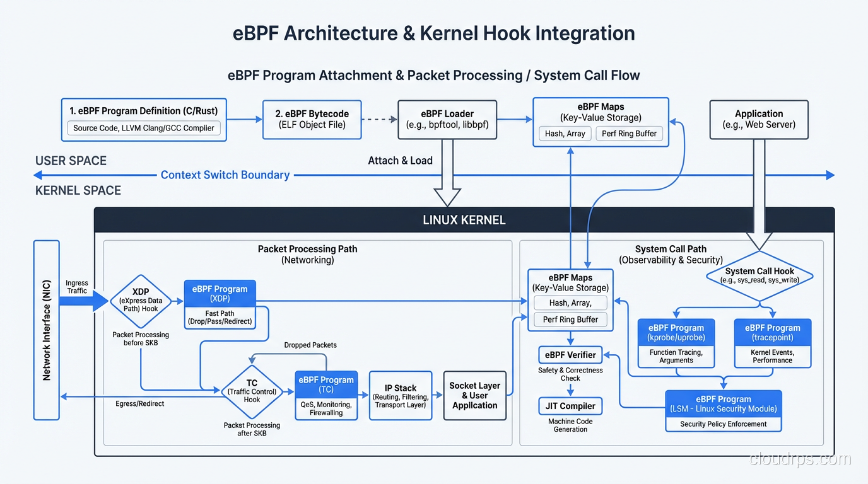
Task: Click the Application Web Server box
Action: point(759,119)
